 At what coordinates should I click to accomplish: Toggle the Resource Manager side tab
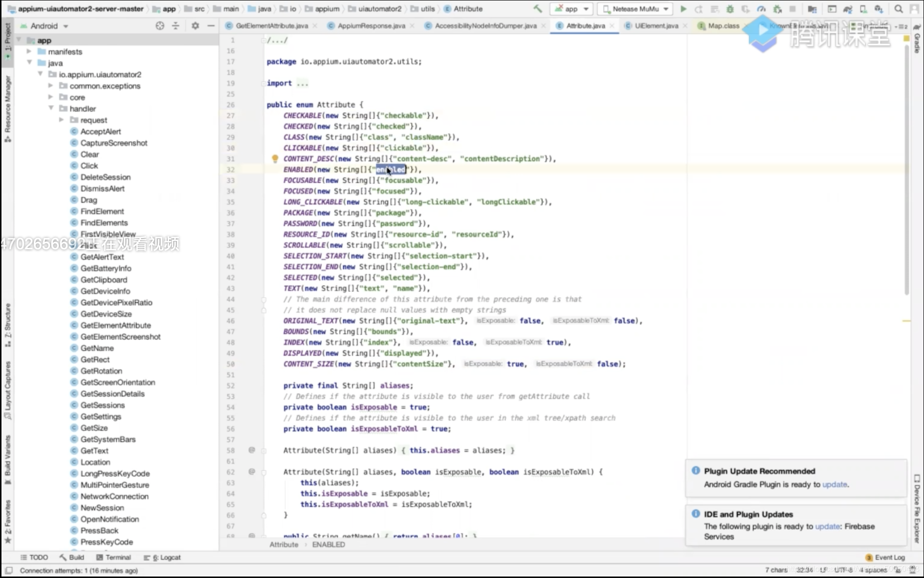pos(7,109)
